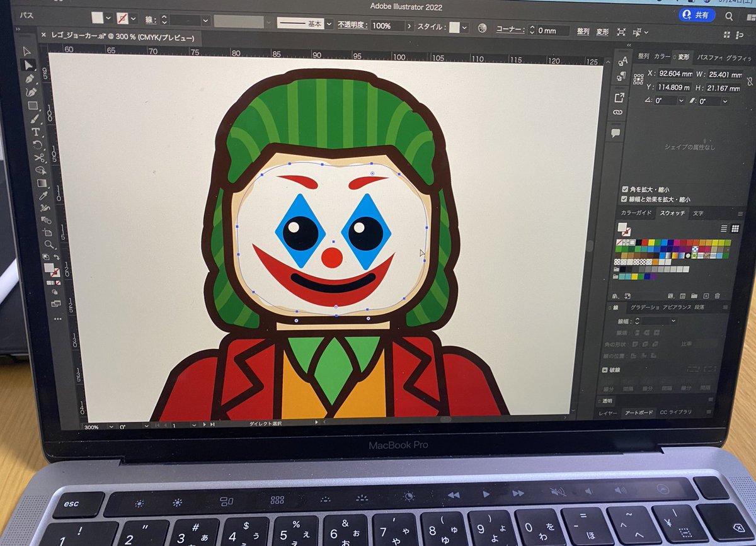Delete the selected swatch with trash icon

(718, 295)
